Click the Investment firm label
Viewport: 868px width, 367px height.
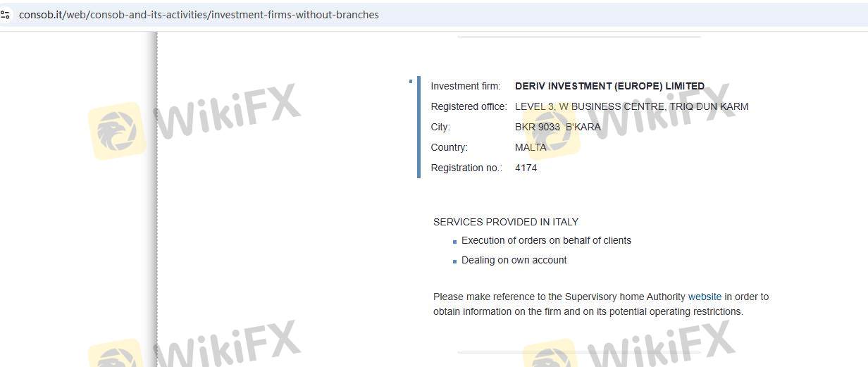(x=466, y=86)
